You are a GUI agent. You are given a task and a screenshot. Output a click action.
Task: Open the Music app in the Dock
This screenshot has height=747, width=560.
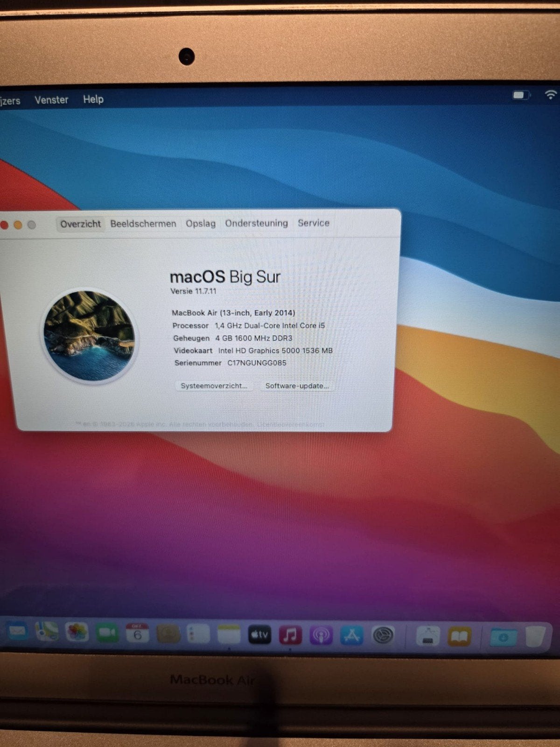(290, 635)
